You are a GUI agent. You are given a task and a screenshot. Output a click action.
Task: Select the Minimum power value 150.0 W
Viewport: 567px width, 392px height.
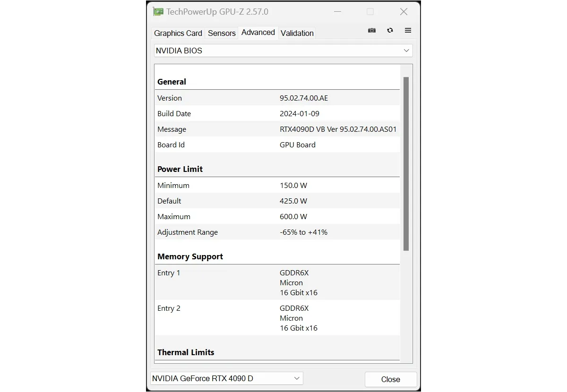(x=293, y=186)
